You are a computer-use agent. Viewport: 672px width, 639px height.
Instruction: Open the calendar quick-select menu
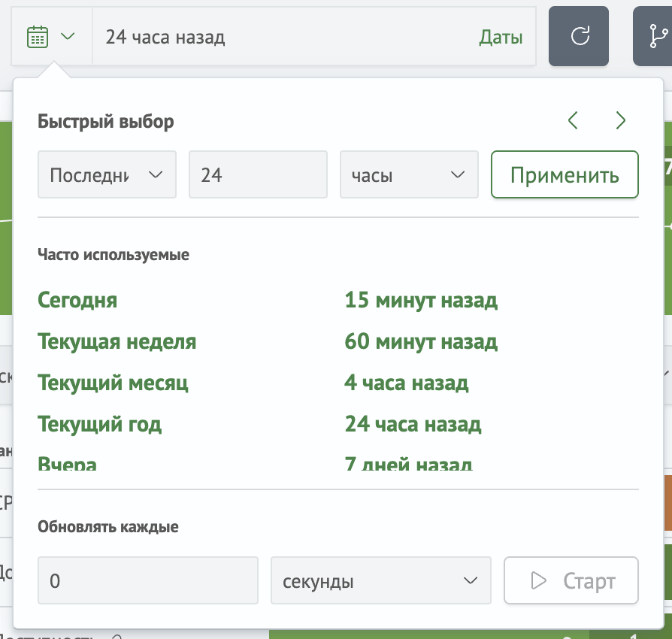pyautogui.click(x=51, y=36)
